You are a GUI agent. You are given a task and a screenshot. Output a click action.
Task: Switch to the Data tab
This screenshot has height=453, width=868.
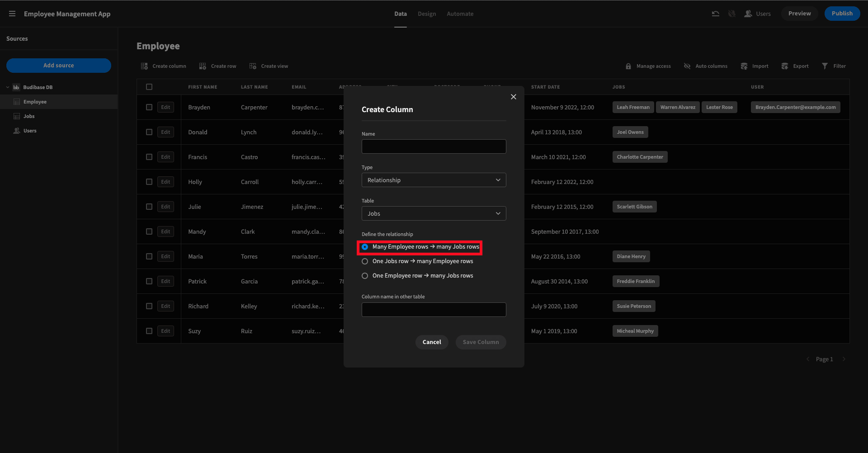click(x=401, y=14)
